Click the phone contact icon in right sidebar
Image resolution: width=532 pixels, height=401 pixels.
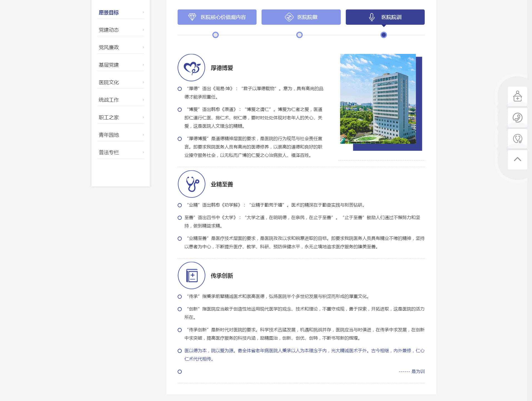tap(517, 118)
